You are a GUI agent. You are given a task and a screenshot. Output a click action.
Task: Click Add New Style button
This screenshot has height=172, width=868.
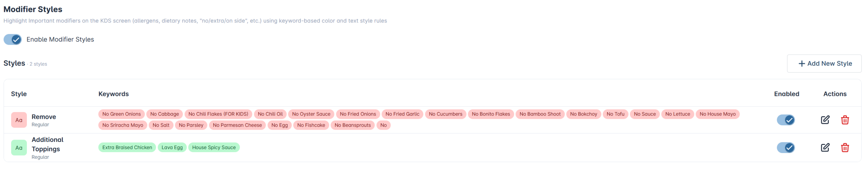[x=824, y=63]
